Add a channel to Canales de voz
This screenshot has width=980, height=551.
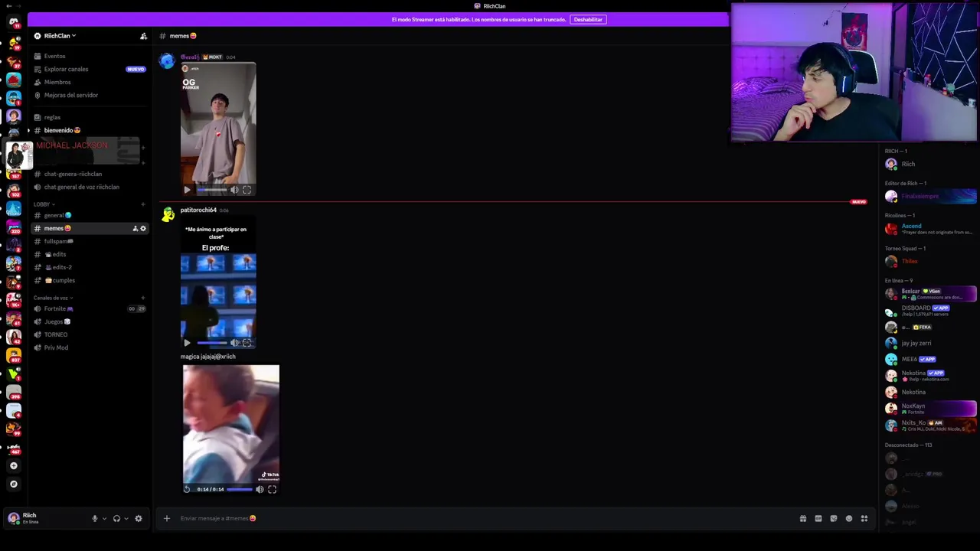(x=143, y=298)
